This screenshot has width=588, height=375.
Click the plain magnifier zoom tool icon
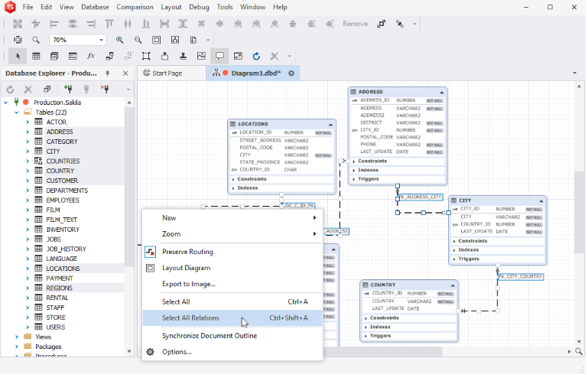[x=36, y=40]
